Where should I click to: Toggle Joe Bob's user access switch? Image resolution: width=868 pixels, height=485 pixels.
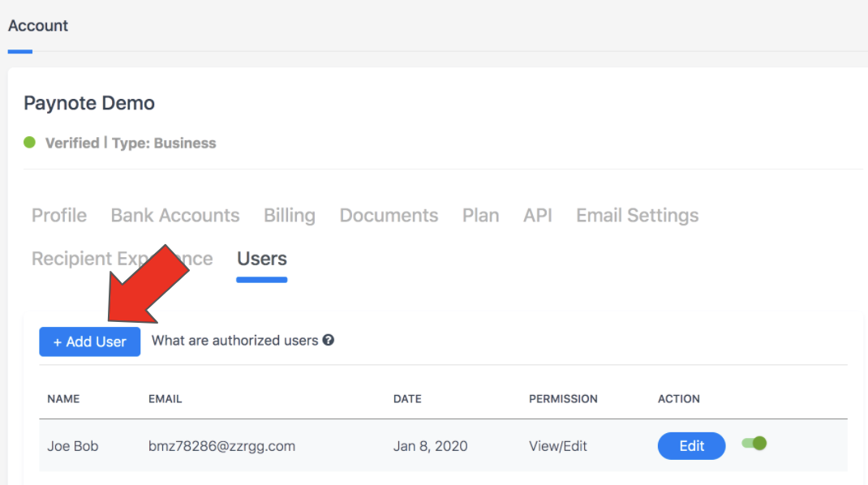(754, 444)
